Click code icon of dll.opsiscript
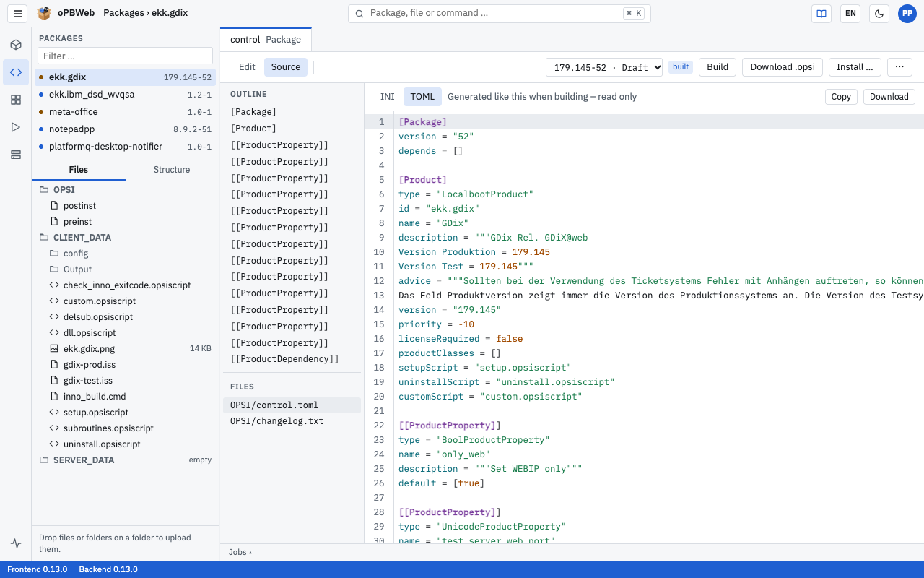The height and width of the screenshot is (578, 924). (x=54, y=333)
